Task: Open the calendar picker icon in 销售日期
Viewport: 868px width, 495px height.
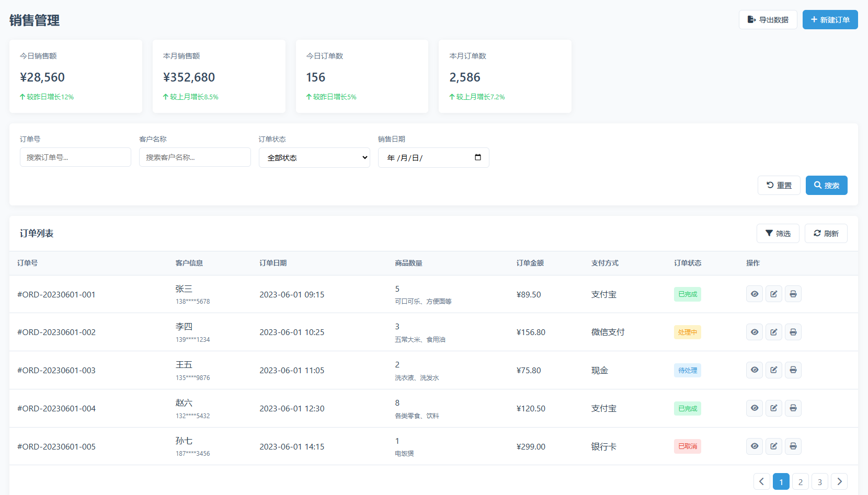Action: (477, 157)
